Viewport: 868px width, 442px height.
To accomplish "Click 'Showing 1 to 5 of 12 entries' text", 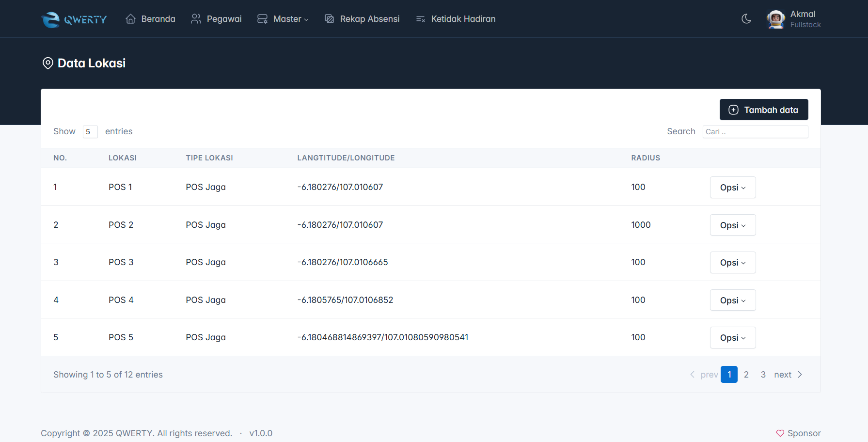I will [x=108, y=375].
